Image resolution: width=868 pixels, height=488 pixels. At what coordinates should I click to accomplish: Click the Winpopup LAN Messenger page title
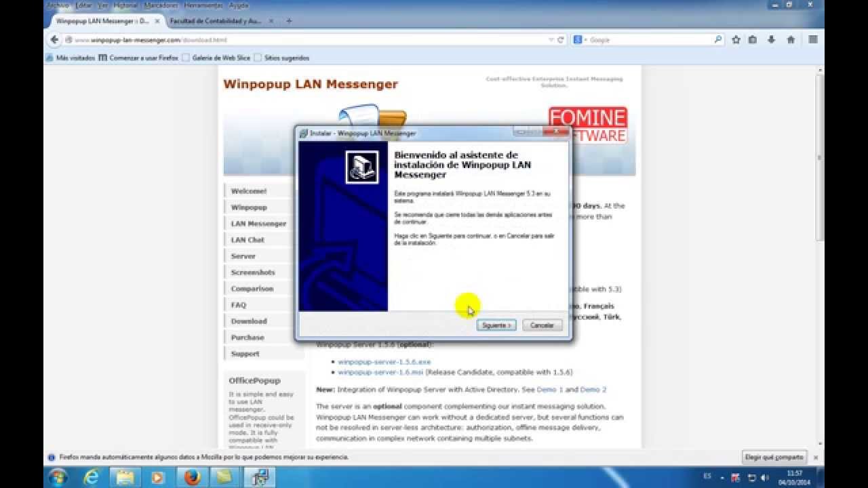click(311, 84)
